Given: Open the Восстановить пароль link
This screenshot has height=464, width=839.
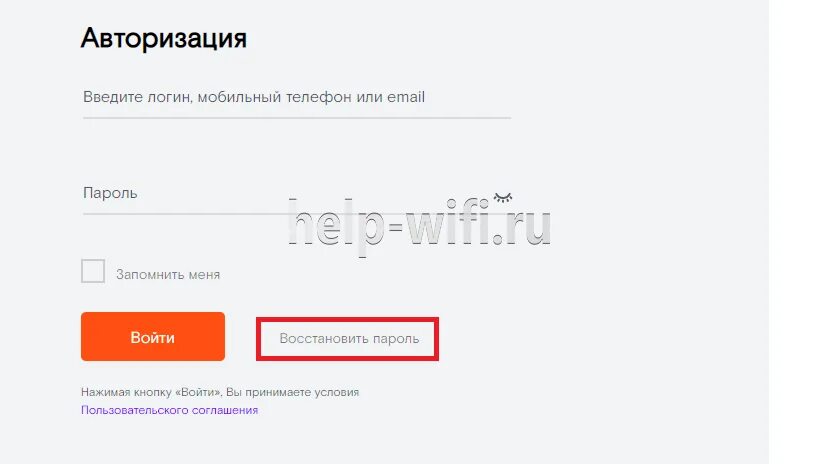Looking at the screenshot, I should pos(349,339).
